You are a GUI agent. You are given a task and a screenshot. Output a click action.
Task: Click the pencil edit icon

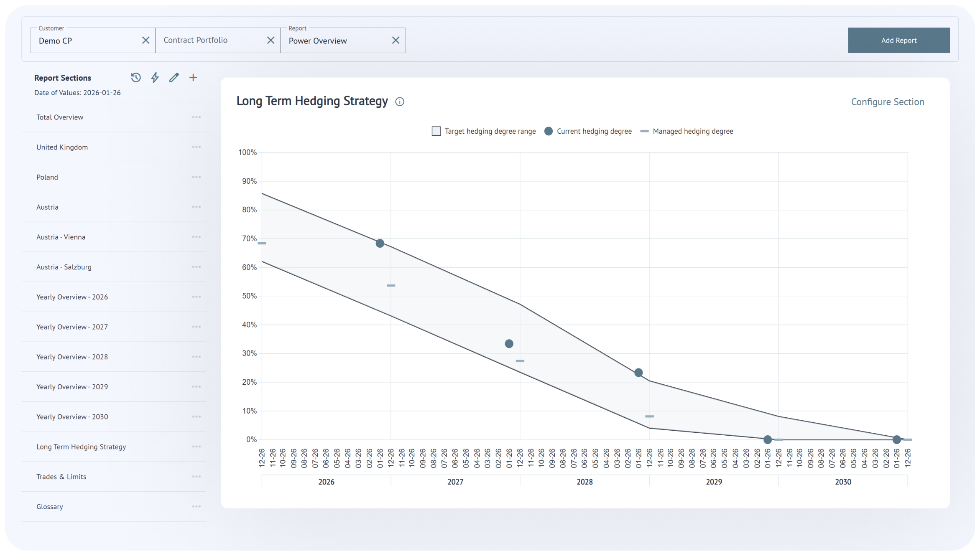point(174,78)
